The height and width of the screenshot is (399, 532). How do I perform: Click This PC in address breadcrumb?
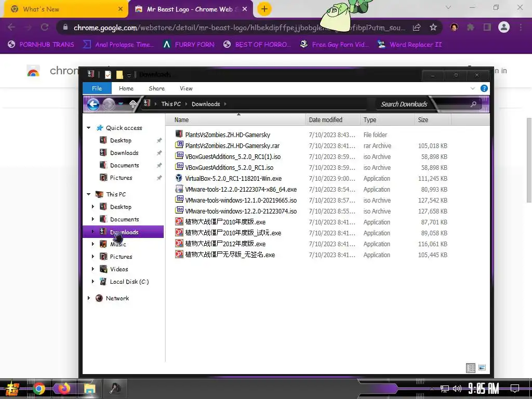(171, 104)
